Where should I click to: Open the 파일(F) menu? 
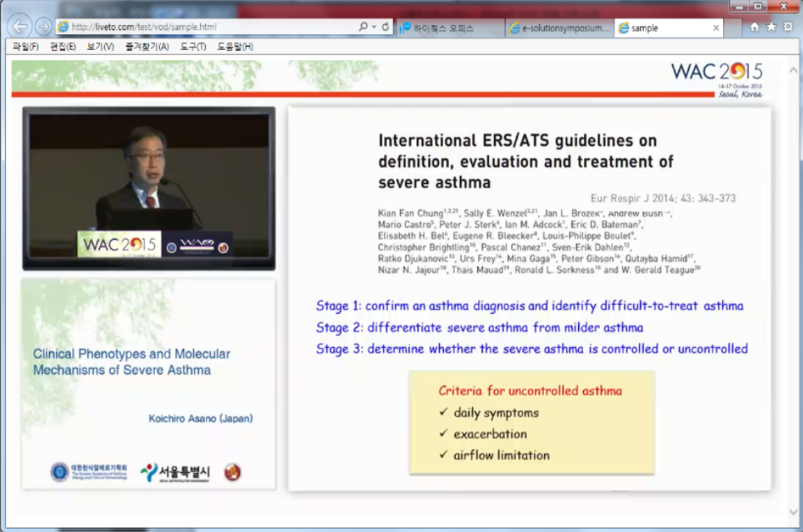[26, 47]
